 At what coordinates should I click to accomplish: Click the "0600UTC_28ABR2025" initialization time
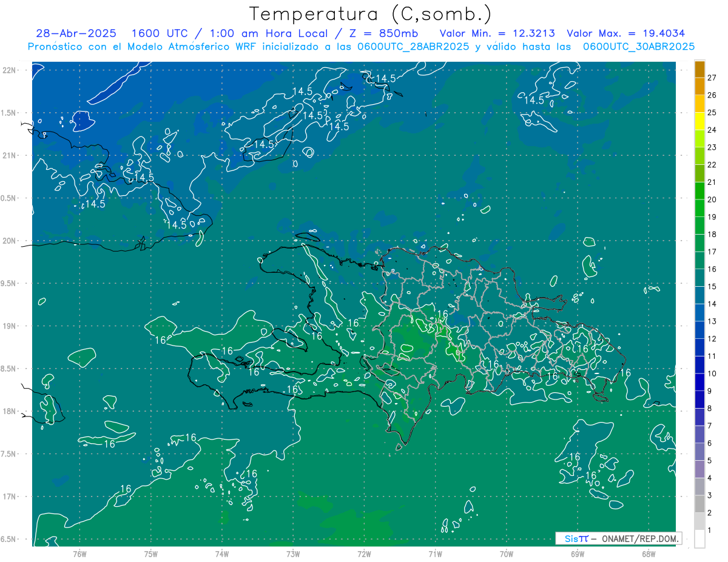pos(414,47)
